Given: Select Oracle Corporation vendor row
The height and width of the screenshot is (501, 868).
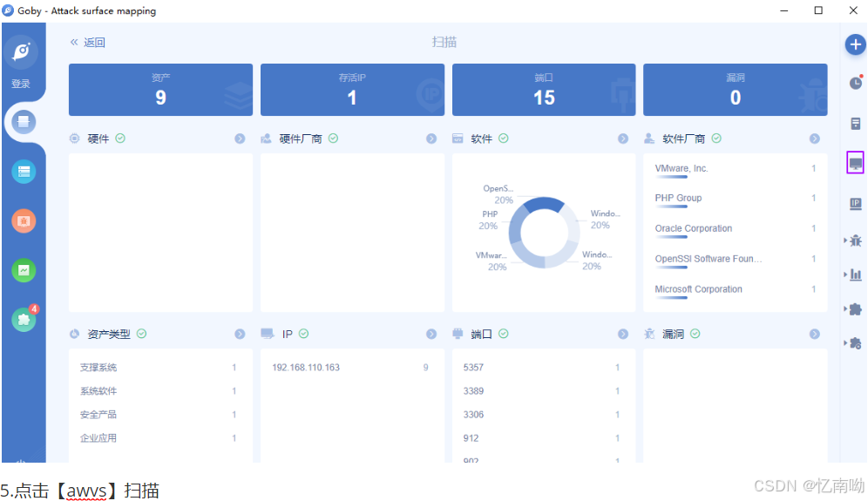Looking at the screenshot, I should [x=736, y=230].
